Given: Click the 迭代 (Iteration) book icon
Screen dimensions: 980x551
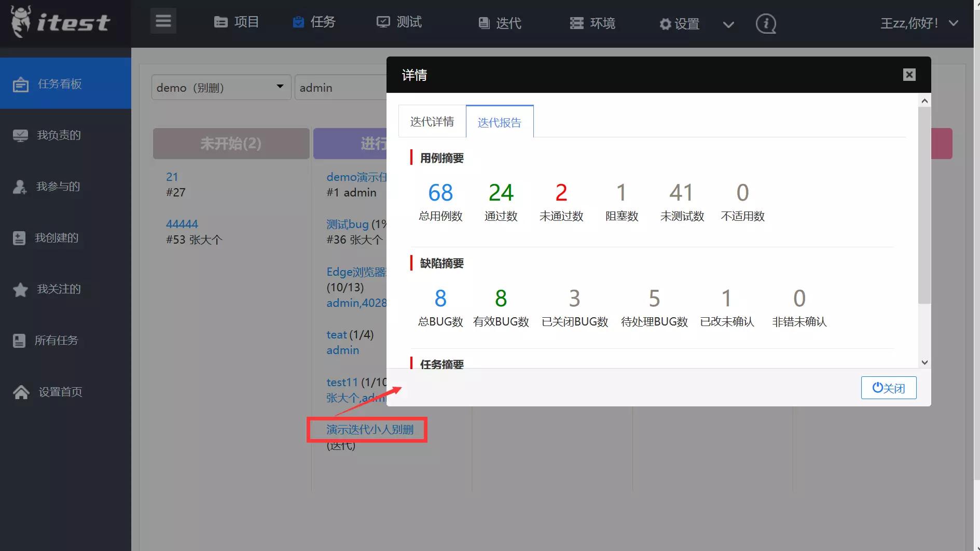Looking at the screenshot, I should coord(484,22).
